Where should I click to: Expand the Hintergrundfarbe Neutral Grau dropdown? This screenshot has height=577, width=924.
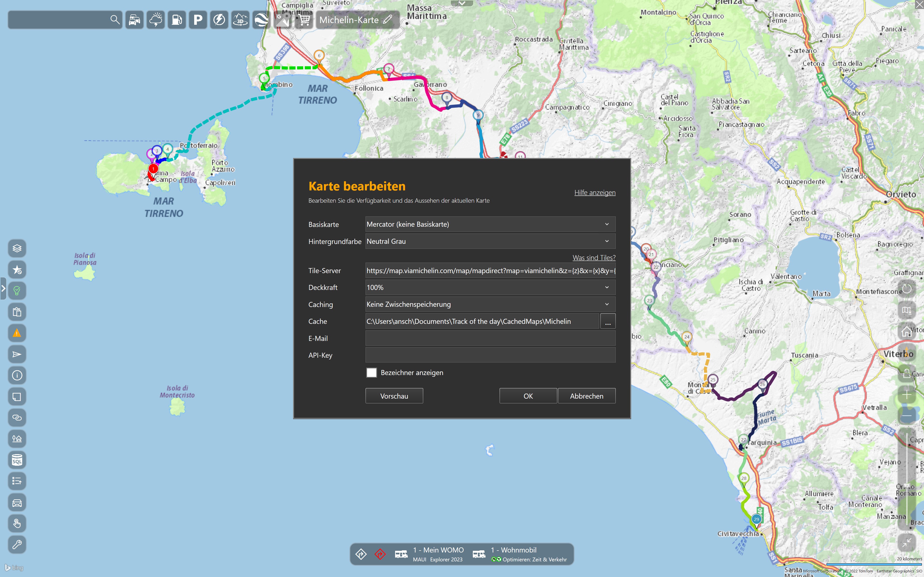point(490,241)
